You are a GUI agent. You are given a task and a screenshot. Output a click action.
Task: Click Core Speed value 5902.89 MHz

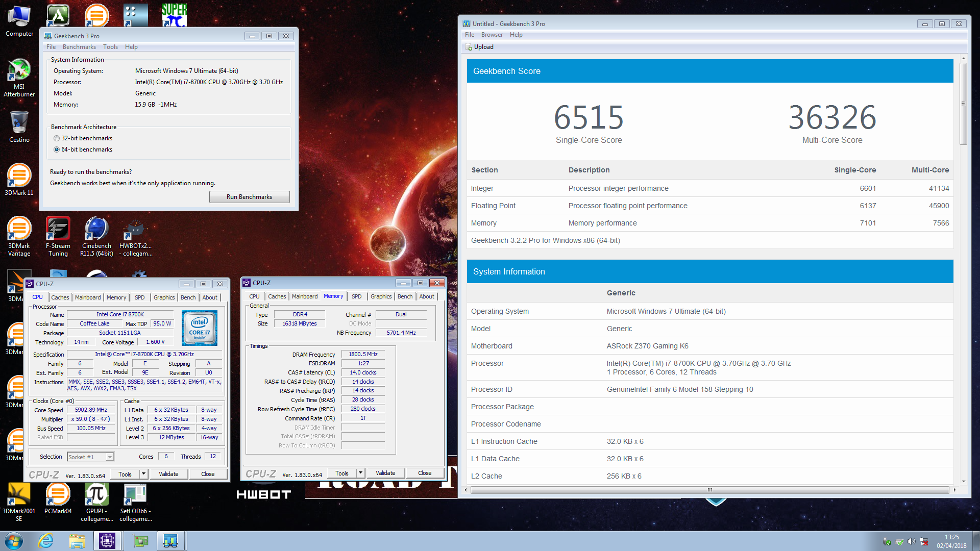[x=91, y=410]
